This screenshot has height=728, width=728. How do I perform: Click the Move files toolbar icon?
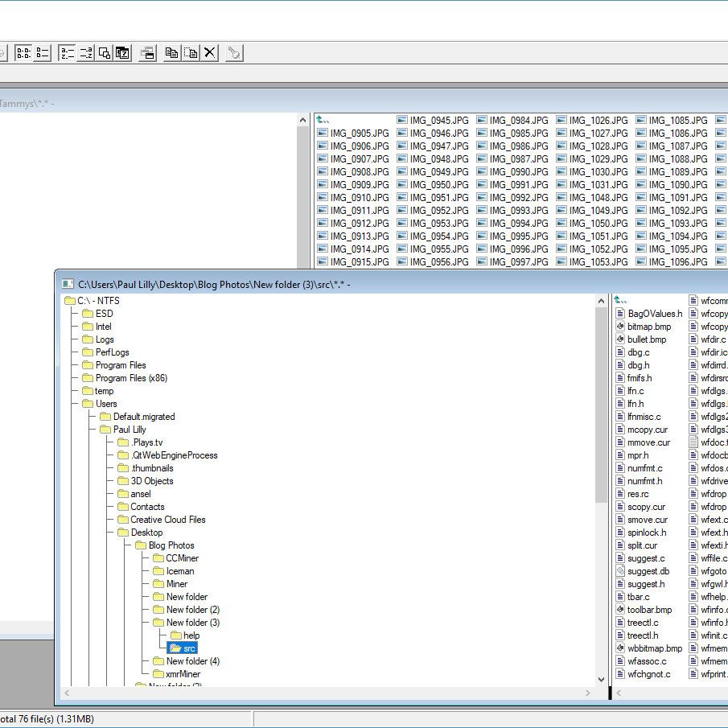click(x=190, y=53)
